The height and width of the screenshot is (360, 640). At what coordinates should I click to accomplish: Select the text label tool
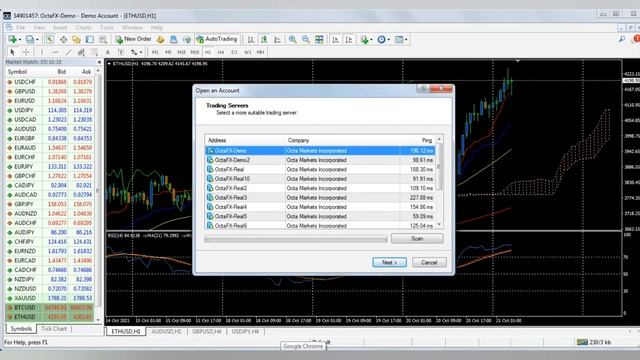121,52
